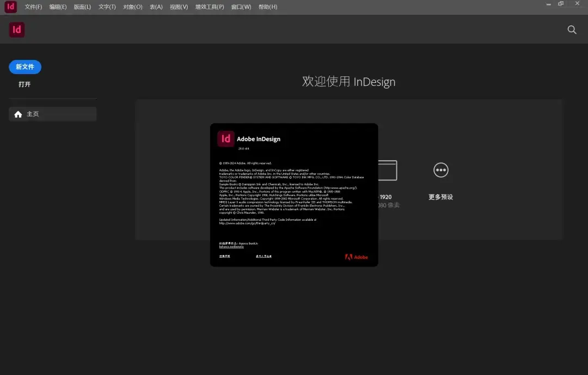This screenshot has height=375, width=588.
Task: Open the 视图(V) menu
Action: point(179,7)
